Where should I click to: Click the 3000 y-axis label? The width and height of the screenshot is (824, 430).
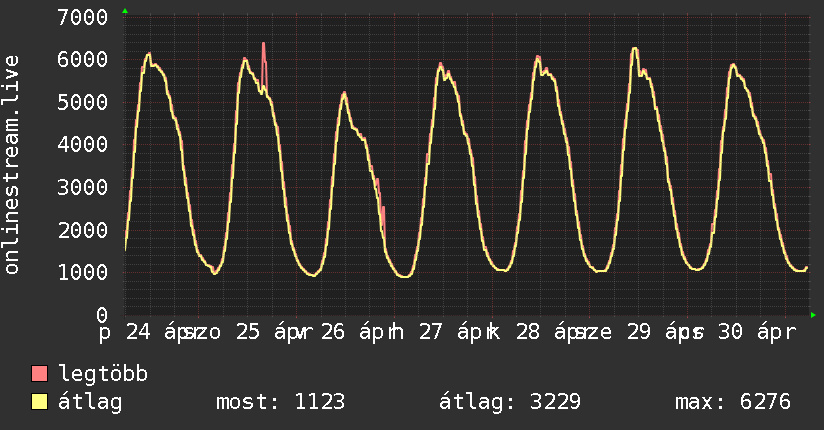83,187
